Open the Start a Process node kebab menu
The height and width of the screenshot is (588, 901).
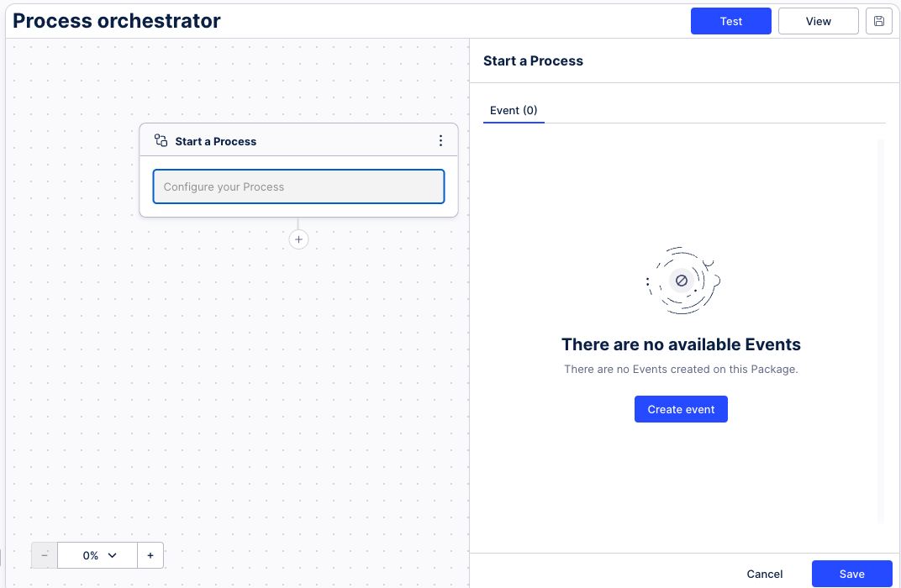(x=440, y=140)
